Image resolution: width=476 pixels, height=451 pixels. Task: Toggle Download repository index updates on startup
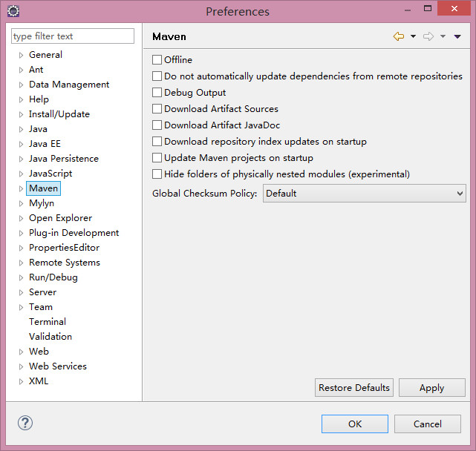point(157,142)
